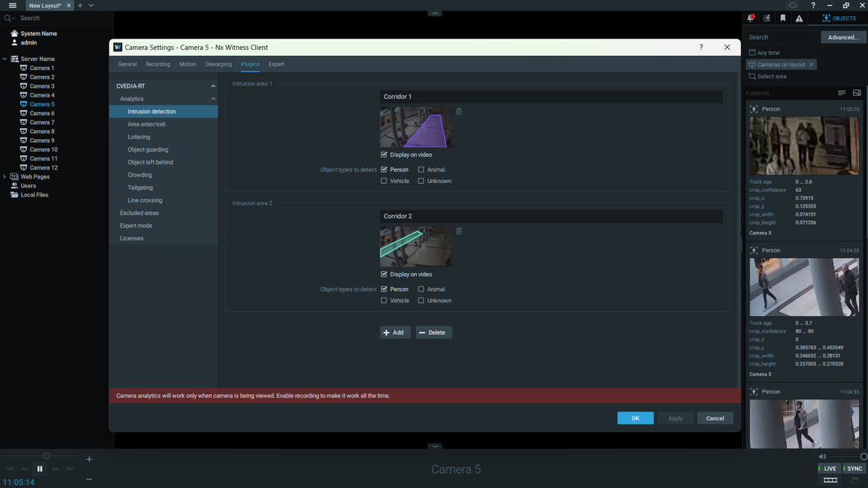
Task: Open the Motion tab in right panel
Action: pyautogui.click(x=767, y=18)
